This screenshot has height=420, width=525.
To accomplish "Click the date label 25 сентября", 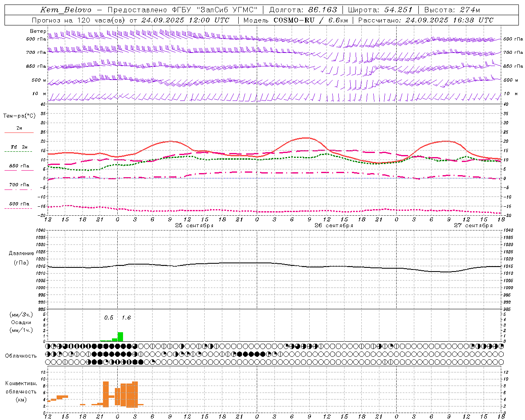I will [x=194, y=226].
